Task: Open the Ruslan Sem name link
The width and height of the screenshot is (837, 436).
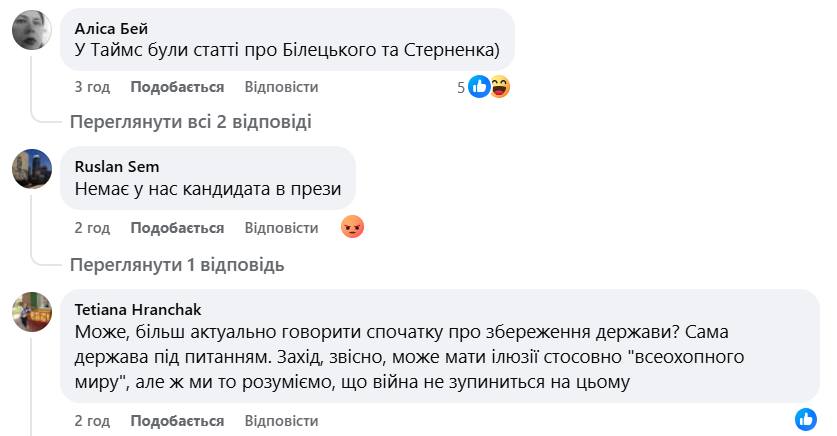Action: pyautogui.click(x=117, y=166)
